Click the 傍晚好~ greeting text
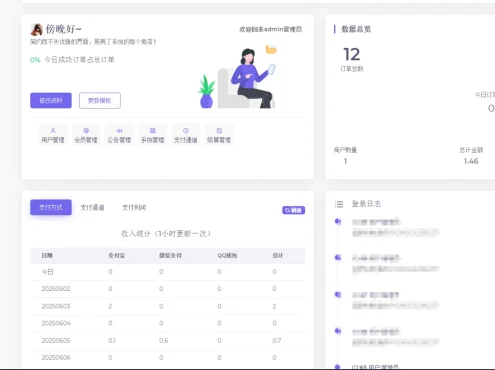The image size is (495, 370). pos(63,29)
